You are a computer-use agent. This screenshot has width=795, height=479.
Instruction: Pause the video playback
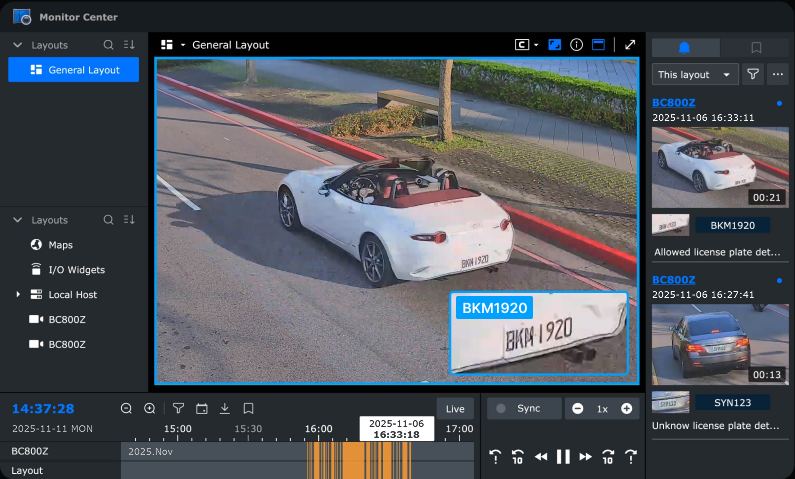pyautogui.click(x=563, y=457)
